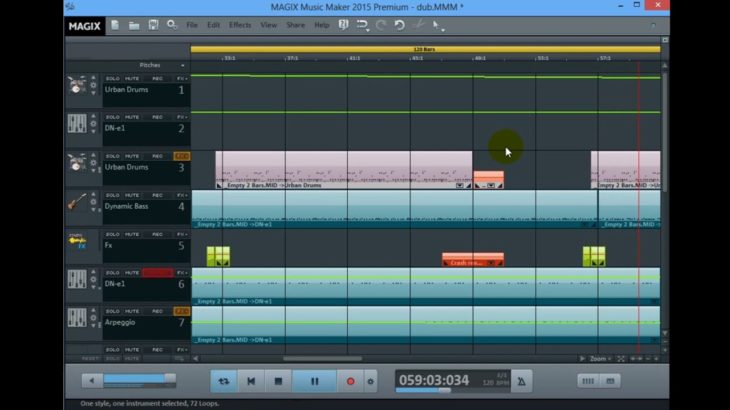Image resolution: width=730 pixels, height=410 pixels.
Task: Adjust the master volume slider
Action: click(139, 379)
